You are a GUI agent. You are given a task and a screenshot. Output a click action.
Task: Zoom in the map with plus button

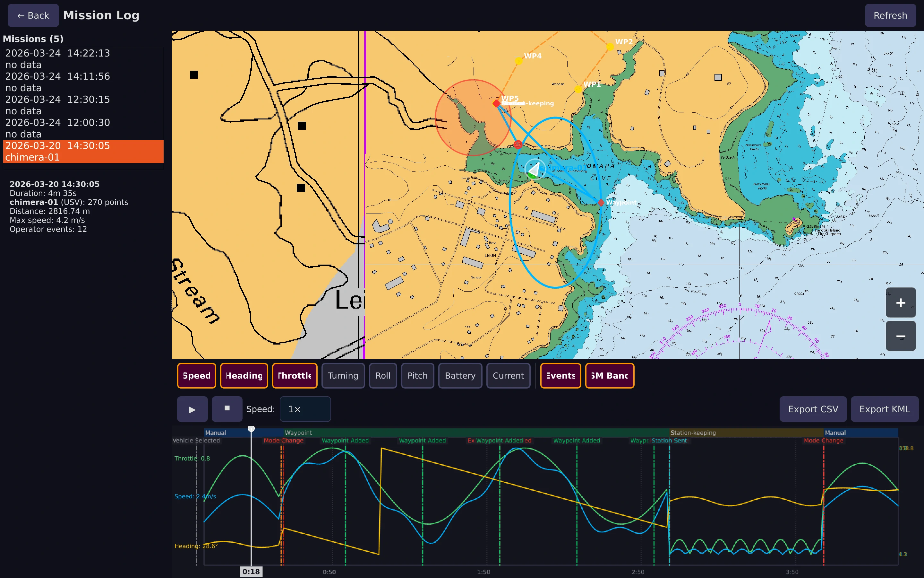900,302
